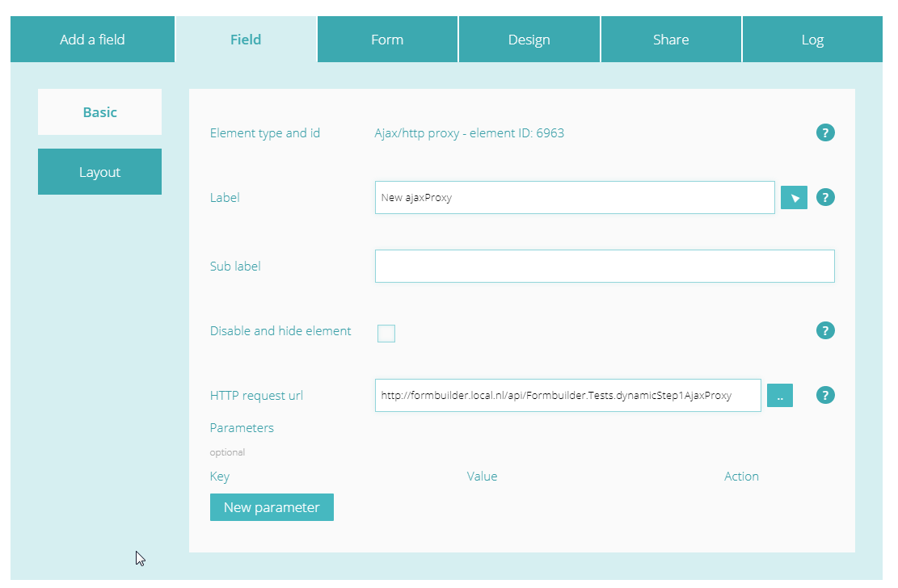
Task: Go to the Share tab
Action: [x=671, y=39]
